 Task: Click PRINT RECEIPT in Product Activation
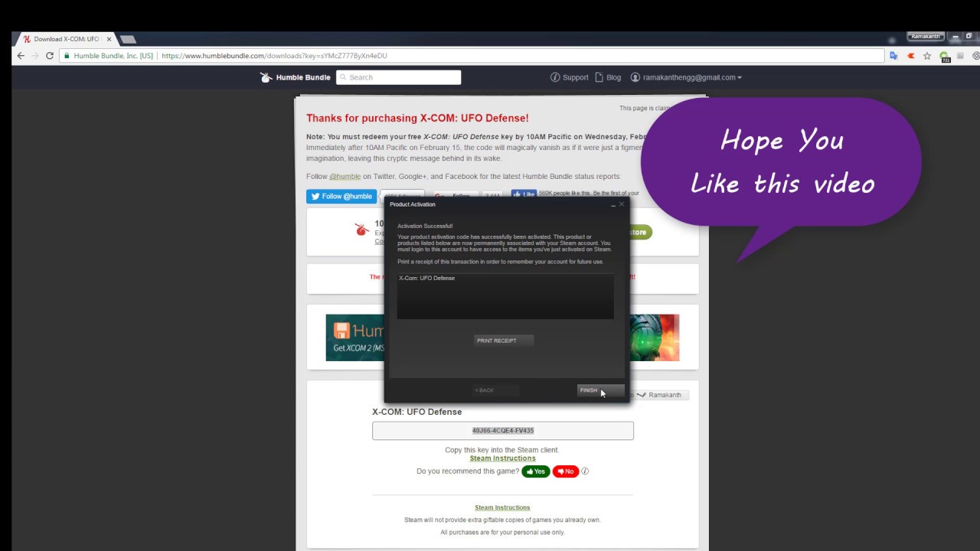[503, 341]
